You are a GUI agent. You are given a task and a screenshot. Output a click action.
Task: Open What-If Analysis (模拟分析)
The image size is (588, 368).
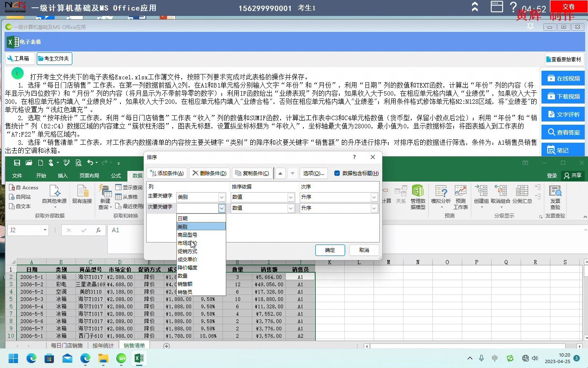coord(441,197)
